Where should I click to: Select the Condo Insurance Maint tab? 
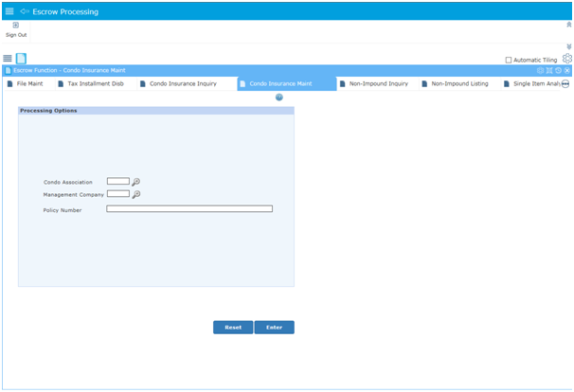pos(287,84)
